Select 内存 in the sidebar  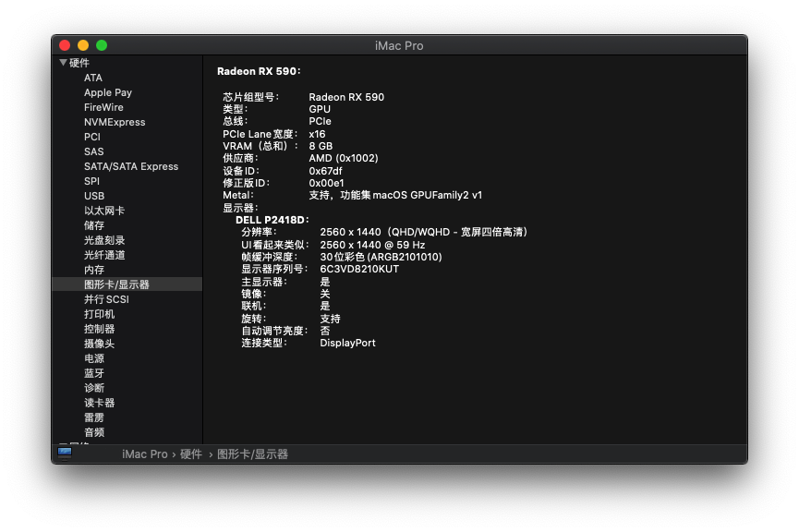pyautogui.click(x=94, y=270)
